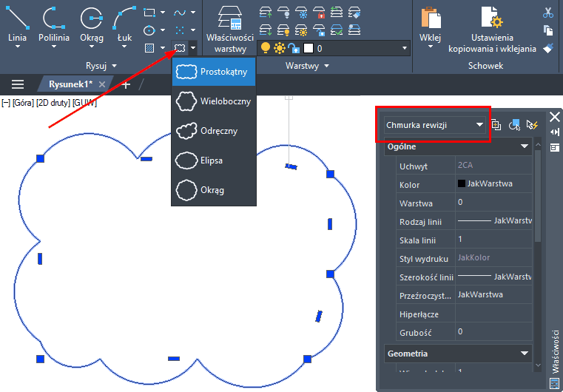563x392 pixels.
Task: Collapse the Geometria section
Action: [525, 354]
